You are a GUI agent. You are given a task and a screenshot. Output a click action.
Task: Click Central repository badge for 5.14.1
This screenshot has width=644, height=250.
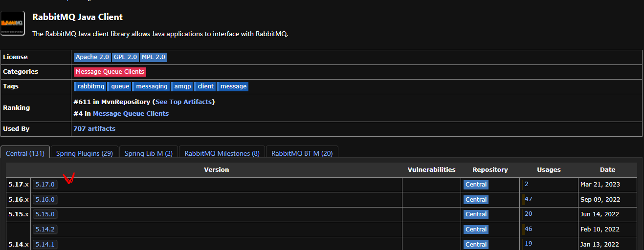pos(476,245)
